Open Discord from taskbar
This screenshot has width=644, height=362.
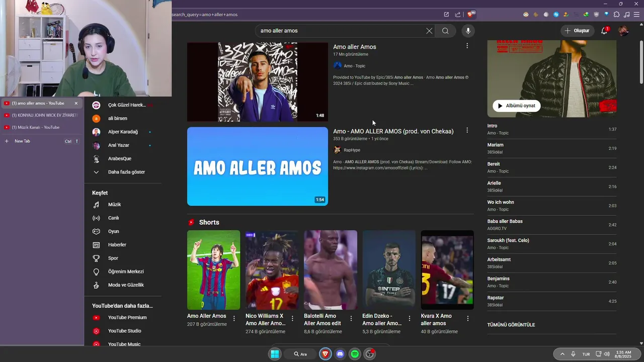click(x=340, y=354)
